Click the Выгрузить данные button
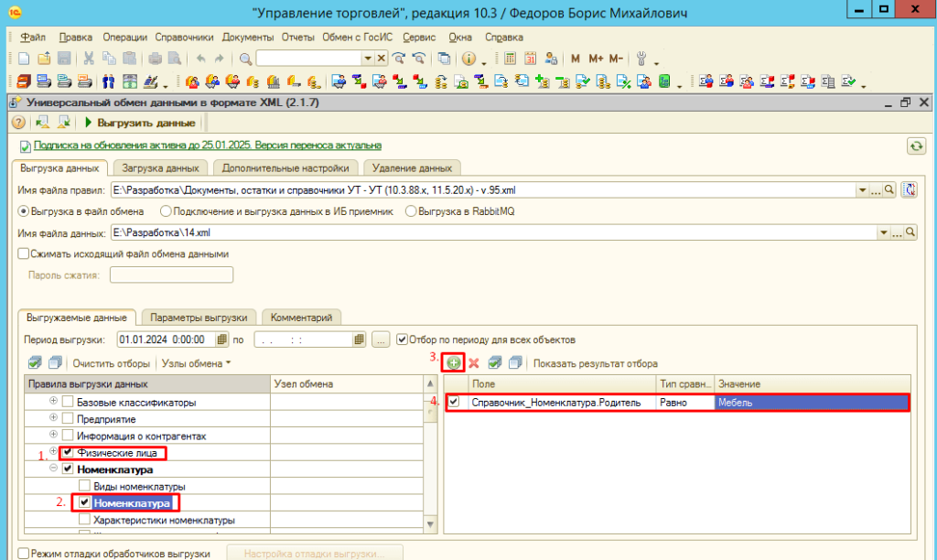 tap(140, 123)
